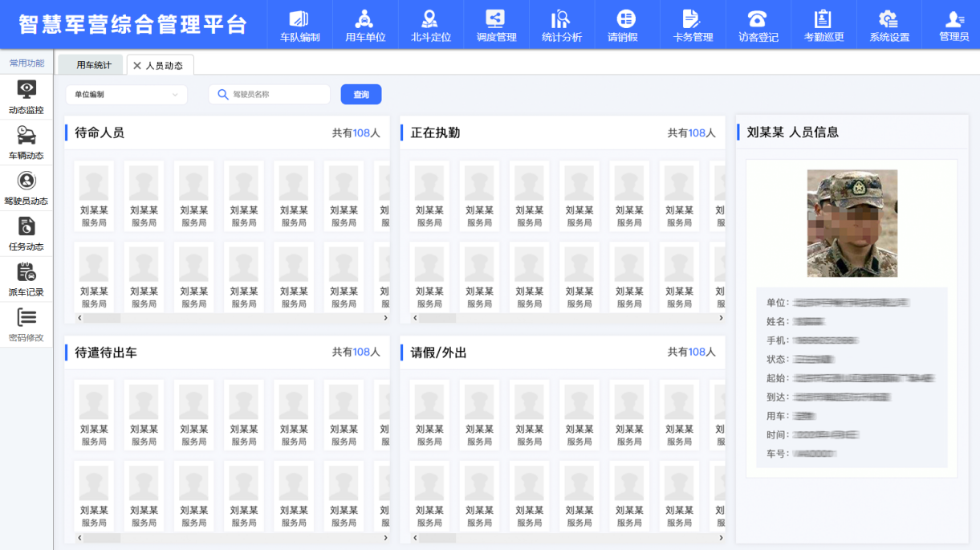The height and width of the screenshot is (550, 980).
Task: Click the 正在执勤 panel title
Action: tap(435, 133)
